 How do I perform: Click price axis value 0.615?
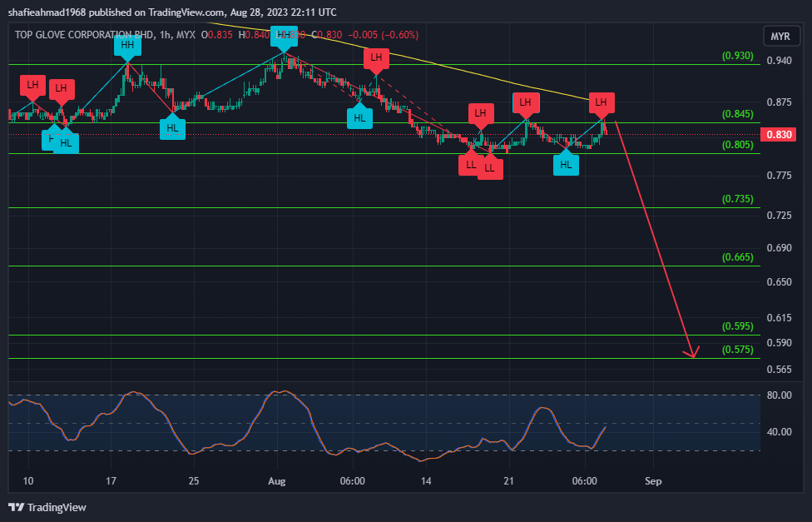[779, 318]
